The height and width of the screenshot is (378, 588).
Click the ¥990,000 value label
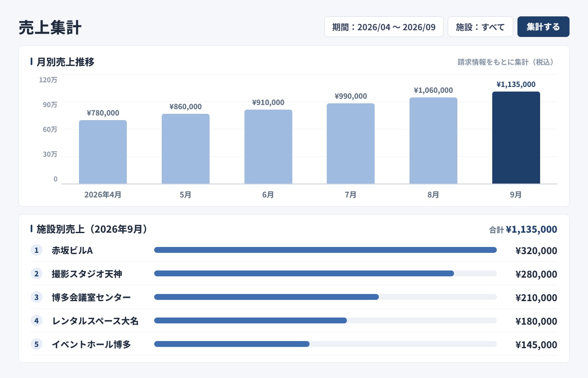pos(351,96)
